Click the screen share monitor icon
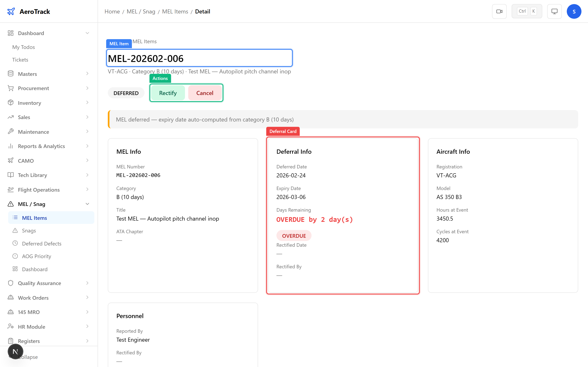The width and height of the screenshot is (588, 367). click(554, 11)
